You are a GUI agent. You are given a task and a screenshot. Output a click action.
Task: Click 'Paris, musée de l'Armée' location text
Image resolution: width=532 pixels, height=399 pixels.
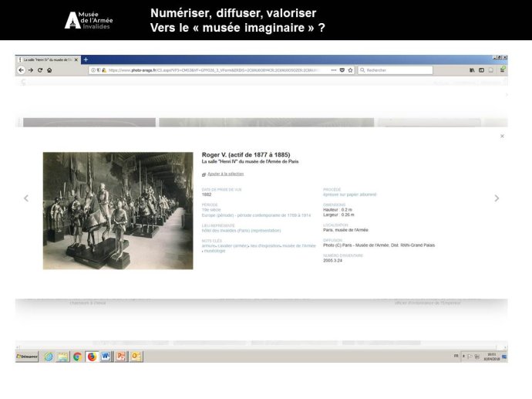coord(345,230)
